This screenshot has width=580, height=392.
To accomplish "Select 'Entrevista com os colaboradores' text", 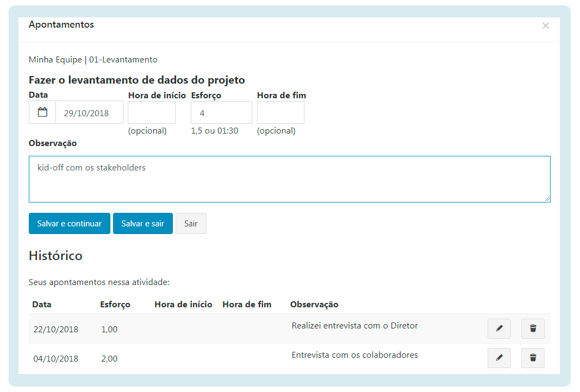I will tap(355, 355).
